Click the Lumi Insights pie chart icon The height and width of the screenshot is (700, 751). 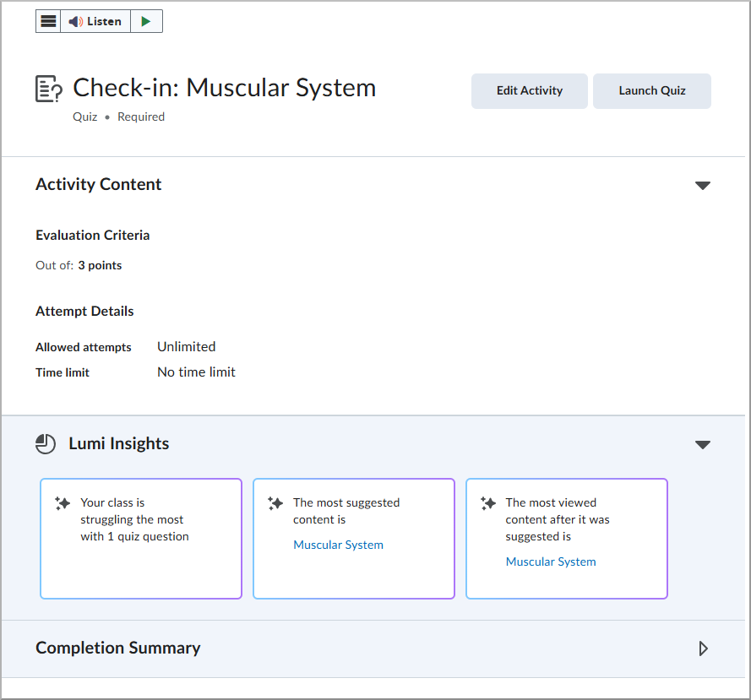(x=46, y=443)
